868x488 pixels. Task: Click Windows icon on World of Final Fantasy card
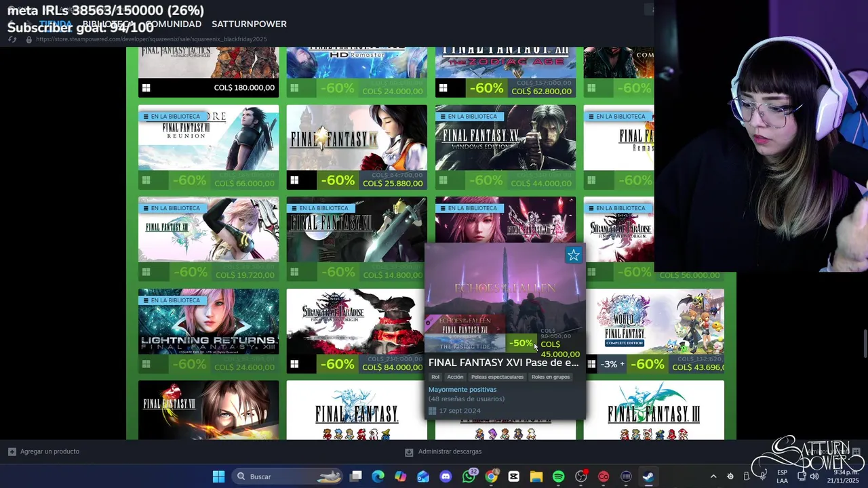click(x=591, y=364)
